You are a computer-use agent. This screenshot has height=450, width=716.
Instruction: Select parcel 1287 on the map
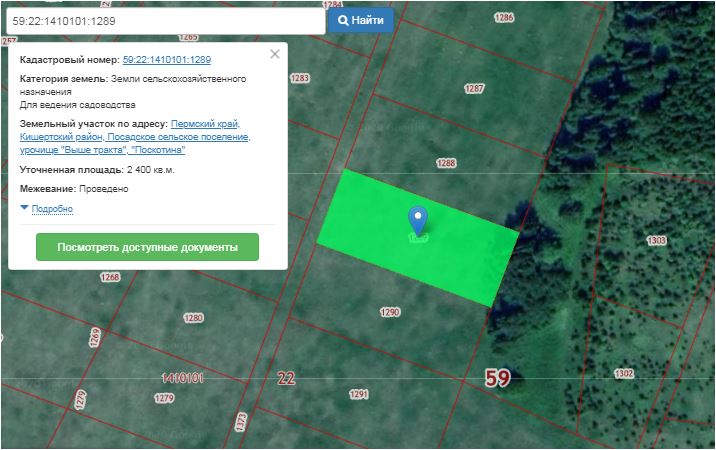tap(474, 88)
